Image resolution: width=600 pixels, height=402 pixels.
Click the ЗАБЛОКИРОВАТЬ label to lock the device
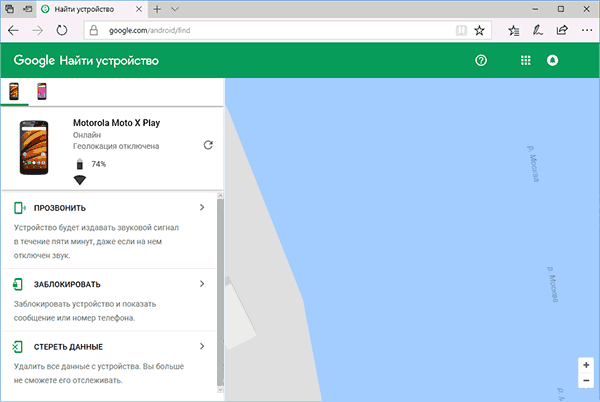point(67,284)
